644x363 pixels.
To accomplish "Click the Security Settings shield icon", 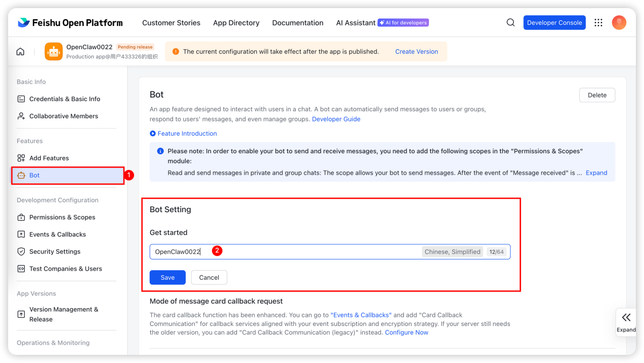I will pos(21,252).
